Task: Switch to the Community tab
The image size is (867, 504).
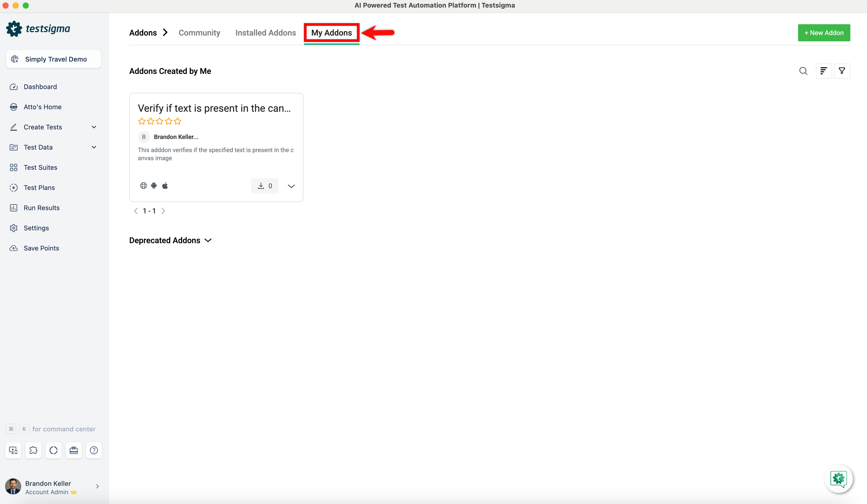Action: [199, 33]
